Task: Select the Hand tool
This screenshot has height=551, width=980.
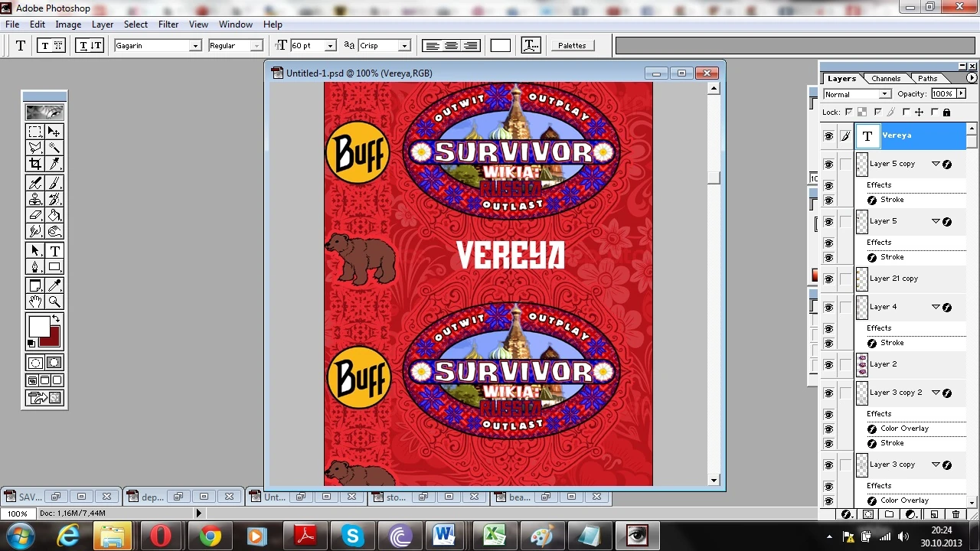Action: click(x=35, y=302)
